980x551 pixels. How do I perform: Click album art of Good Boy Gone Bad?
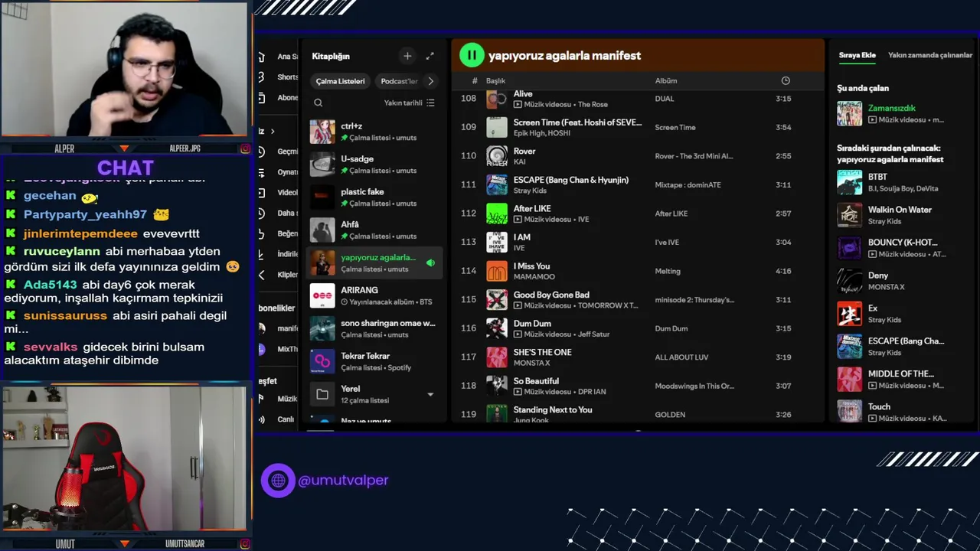click(497, 300)
